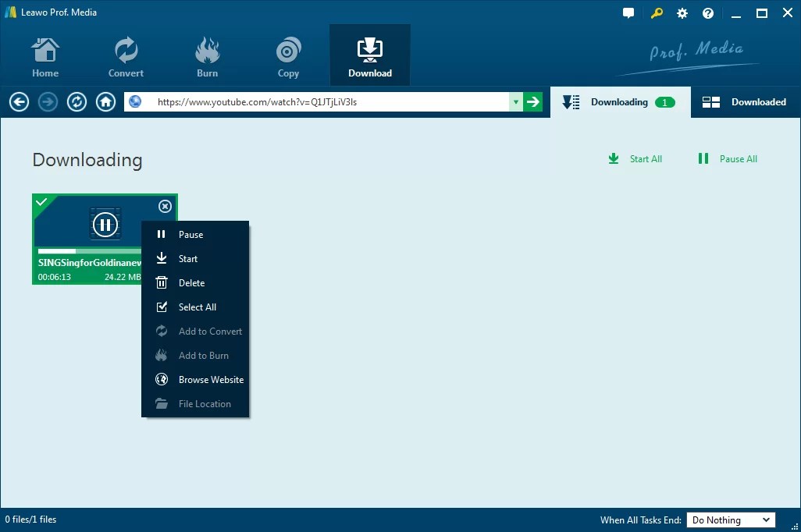
Task: Refresh the current page
Action: click(x=77, y=102)
